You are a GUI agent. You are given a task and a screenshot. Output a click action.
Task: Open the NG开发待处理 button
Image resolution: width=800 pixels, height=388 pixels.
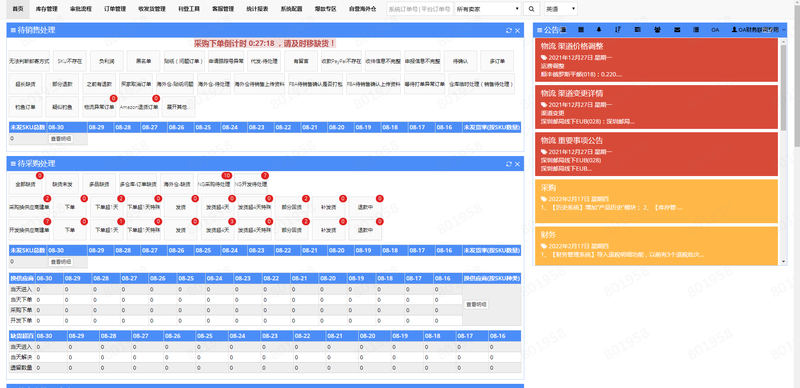pos(251,184)
